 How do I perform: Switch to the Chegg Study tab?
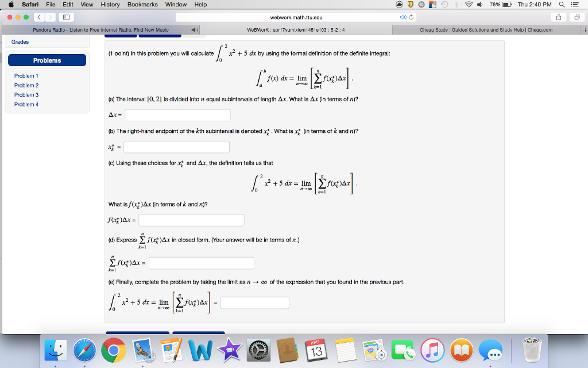click(486, 30)
